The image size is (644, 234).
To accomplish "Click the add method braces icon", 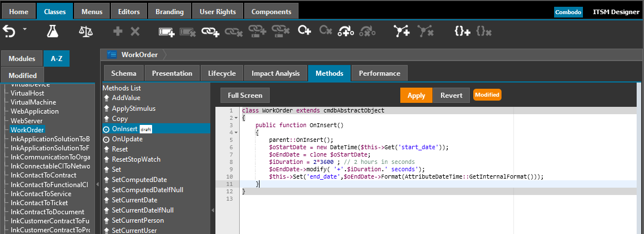I will pyautogui.click(x=462, y=32).
